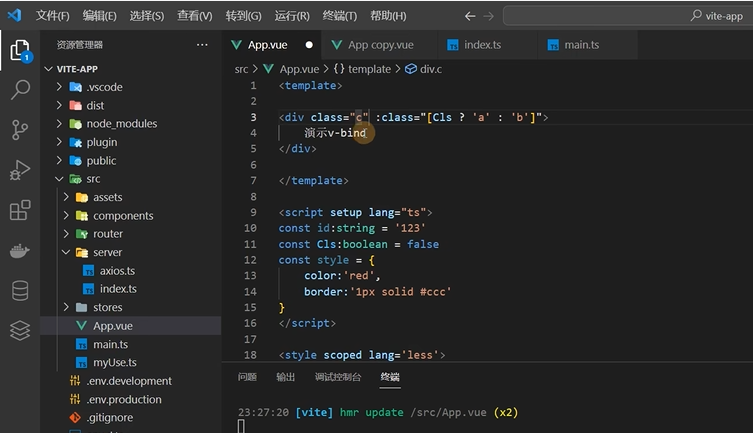Expand the node_modules folder
The height and width of the screenshot is (433, 753).
click(x=59, y=123)
